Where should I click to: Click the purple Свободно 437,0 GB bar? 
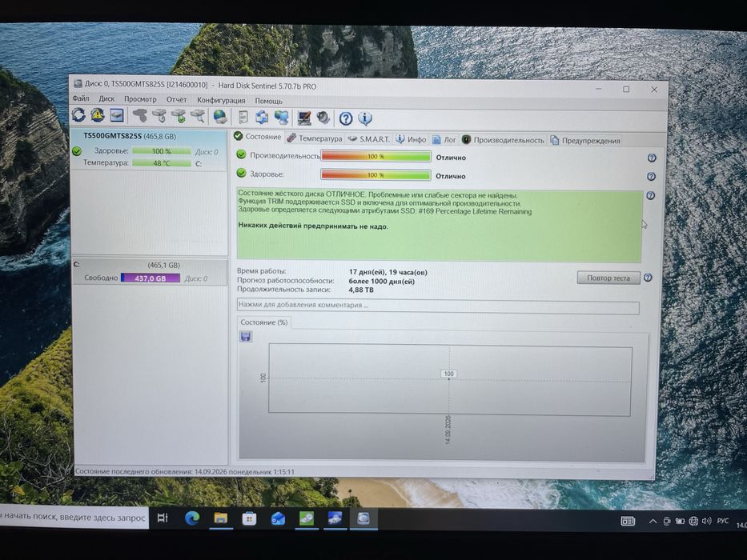[151, 278]
